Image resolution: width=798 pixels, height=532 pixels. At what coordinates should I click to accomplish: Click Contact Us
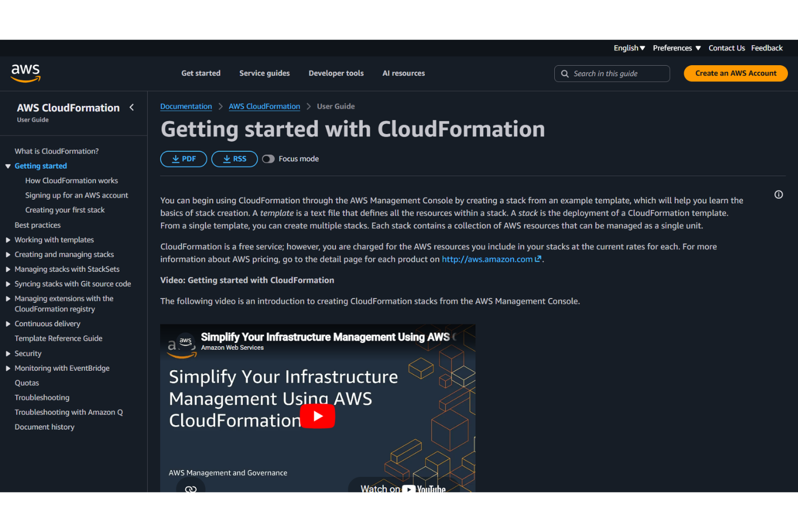pyautogui.click(x=726, y=48)
